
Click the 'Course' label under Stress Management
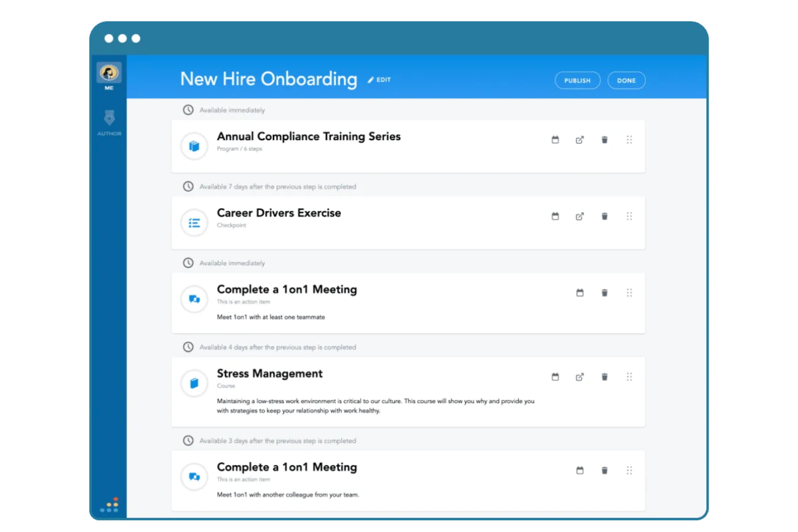pos(226,386)
